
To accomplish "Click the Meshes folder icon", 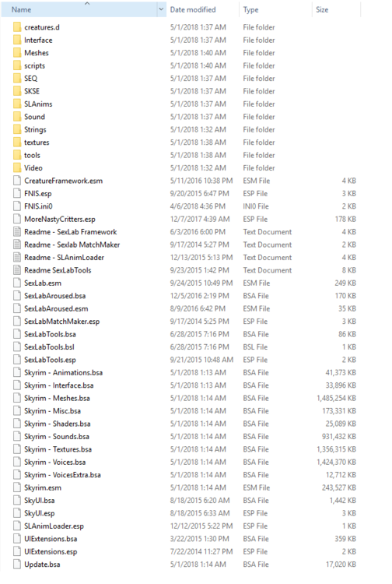I will coord(17,53).
